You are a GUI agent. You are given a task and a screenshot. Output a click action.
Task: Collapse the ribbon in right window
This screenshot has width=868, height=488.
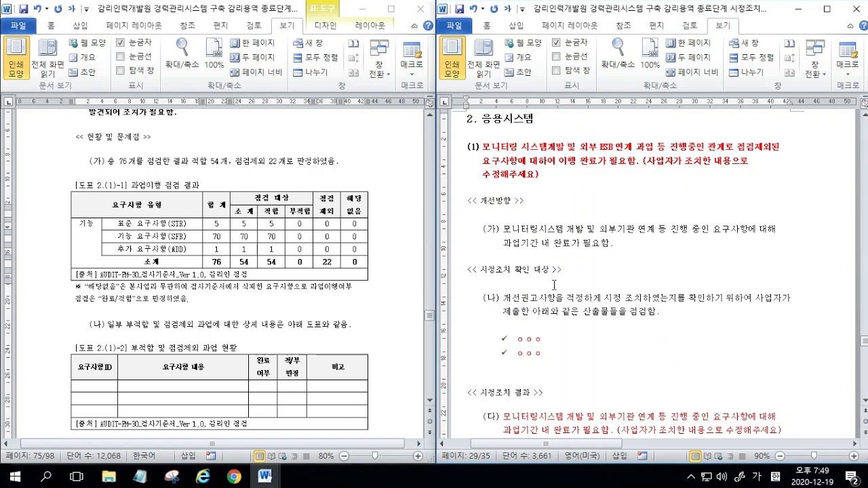852,25
